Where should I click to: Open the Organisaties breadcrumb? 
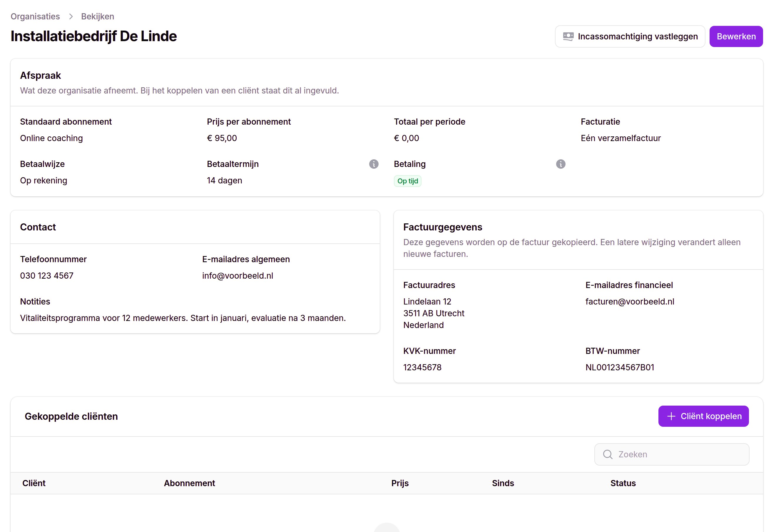(x=35, y=16)
